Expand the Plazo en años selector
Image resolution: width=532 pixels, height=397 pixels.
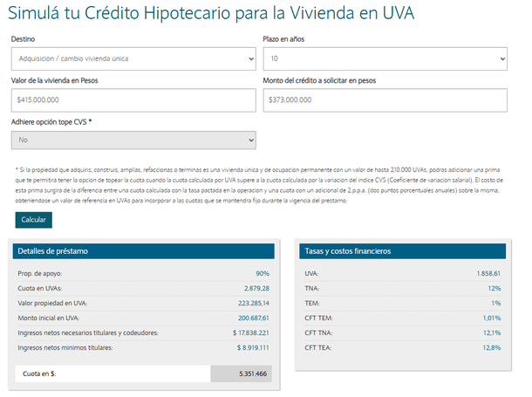[385, 59]
